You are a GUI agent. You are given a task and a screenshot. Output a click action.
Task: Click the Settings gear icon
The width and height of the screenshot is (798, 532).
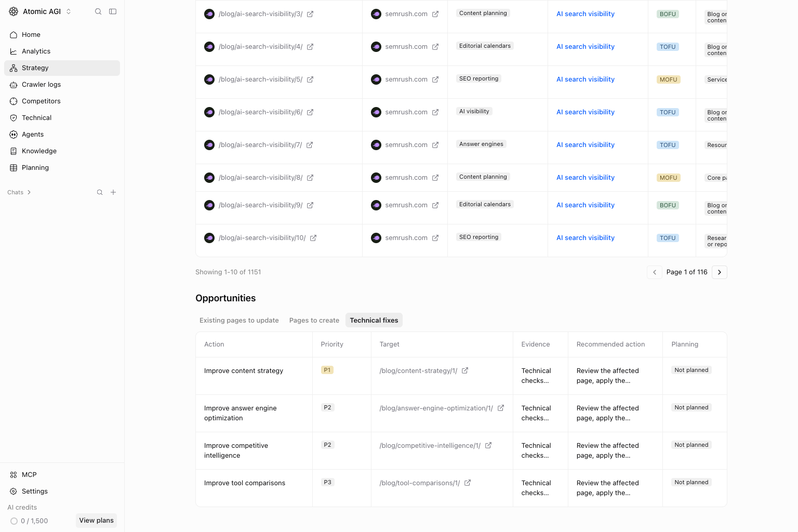click(14, 491)
